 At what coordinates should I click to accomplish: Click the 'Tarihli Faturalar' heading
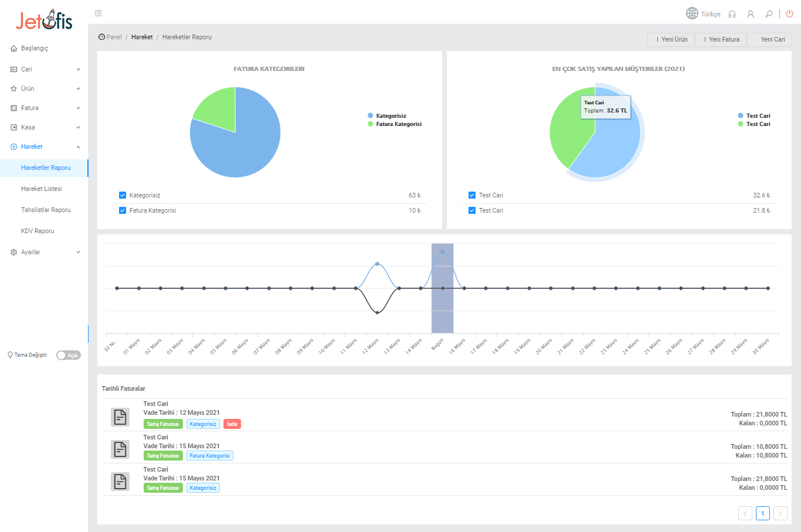[124, 388]
